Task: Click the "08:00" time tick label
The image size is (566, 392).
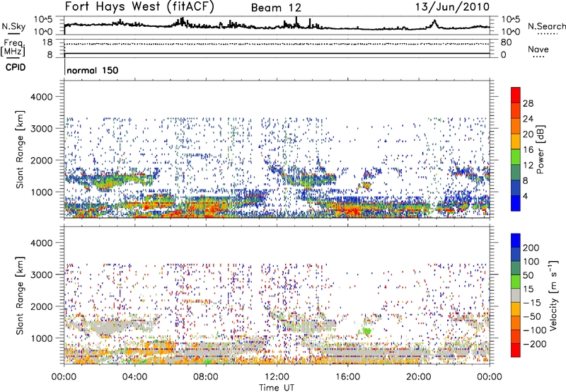Action: point(206,377)
